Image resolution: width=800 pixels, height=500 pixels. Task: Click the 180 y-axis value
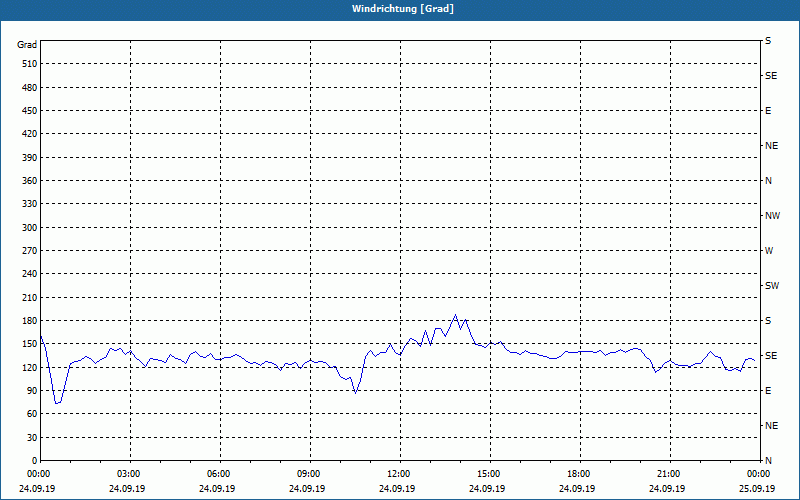pos(30,321)
